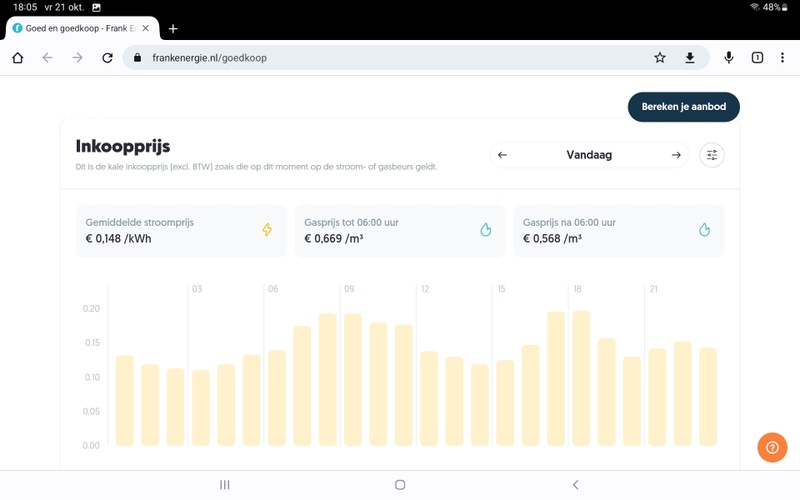Tap the 21 hour label on chart
Screen dimensions: 800x500
[654, 289]
